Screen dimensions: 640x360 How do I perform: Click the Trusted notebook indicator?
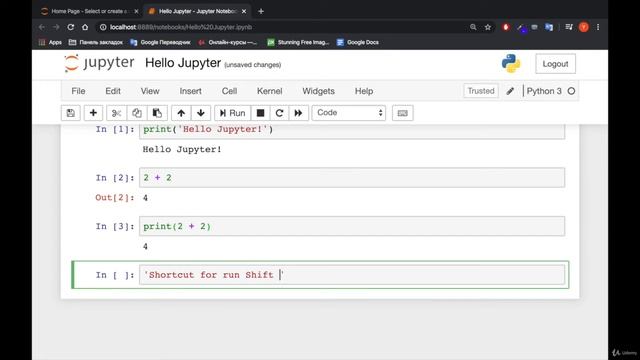coord(481,91)
